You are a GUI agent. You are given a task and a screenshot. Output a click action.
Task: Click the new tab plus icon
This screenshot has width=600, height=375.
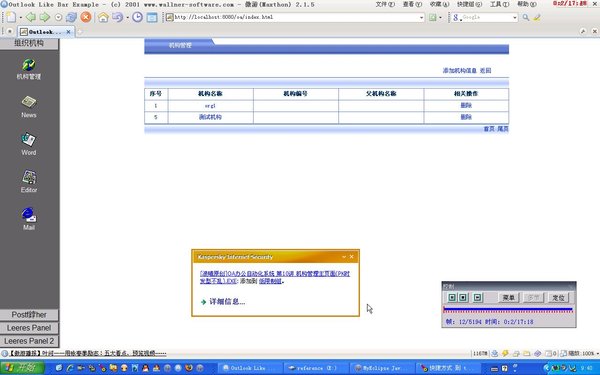pos(80,32)
